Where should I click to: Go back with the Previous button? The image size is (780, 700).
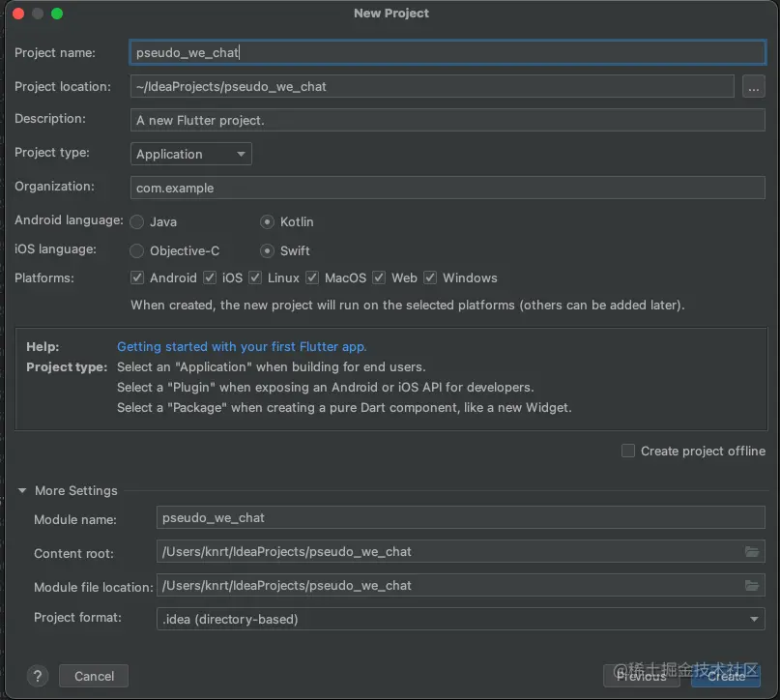tap(642, 676)
